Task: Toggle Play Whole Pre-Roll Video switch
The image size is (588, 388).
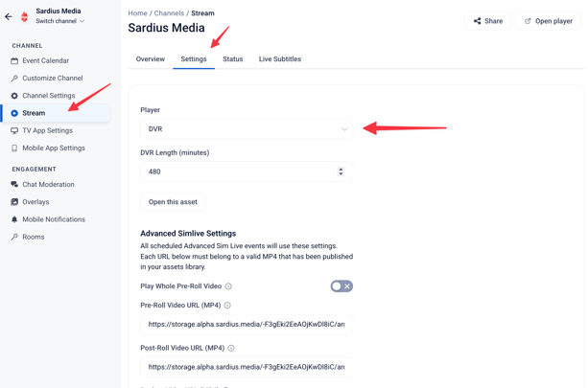Action: click(x=341, y=286)
